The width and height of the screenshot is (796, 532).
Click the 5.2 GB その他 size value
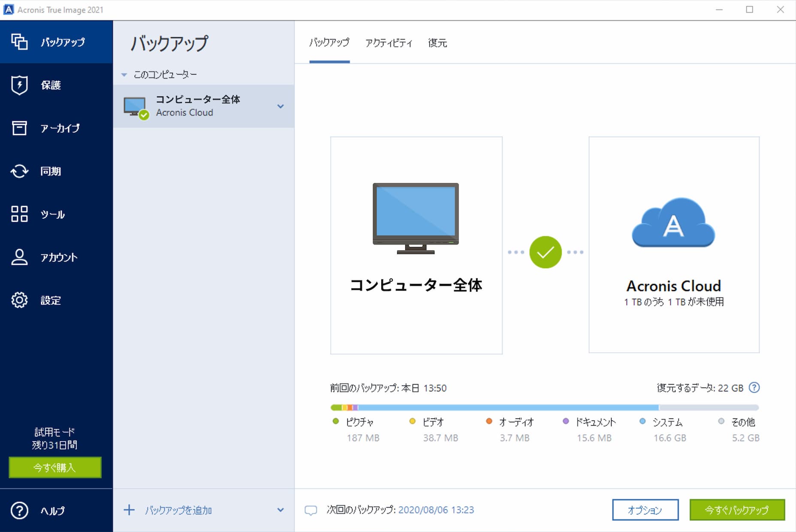(x=745, y=438)
